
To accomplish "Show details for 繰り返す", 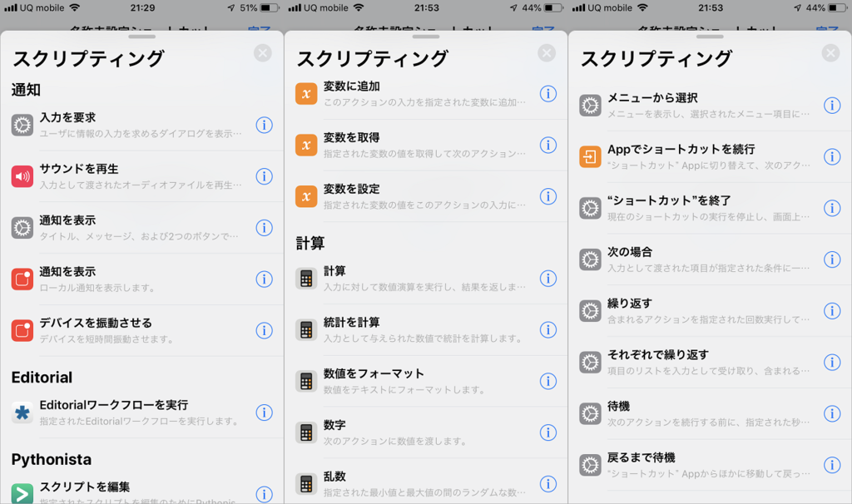I will point(832,311).
